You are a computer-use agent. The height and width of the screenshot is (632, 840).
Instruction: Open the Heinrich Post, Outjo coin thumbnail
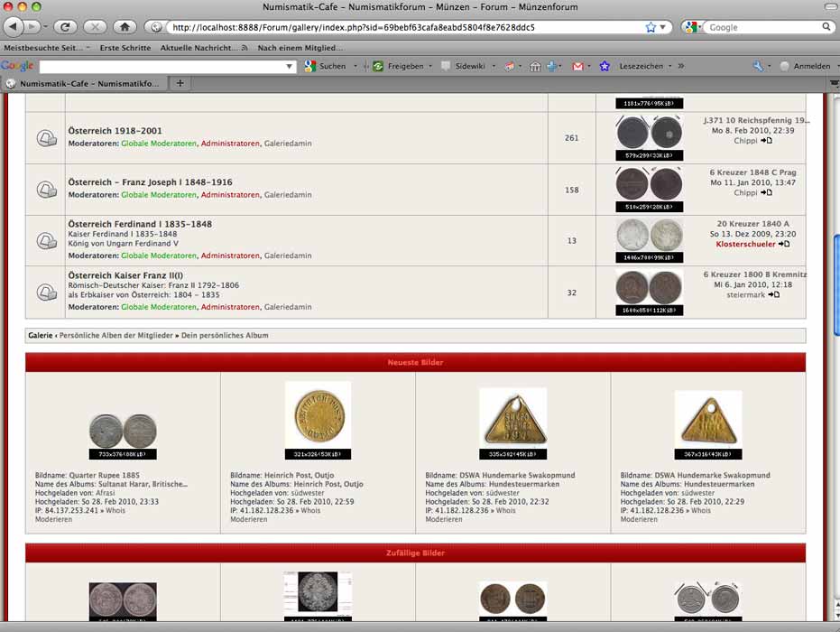point(318,414)
